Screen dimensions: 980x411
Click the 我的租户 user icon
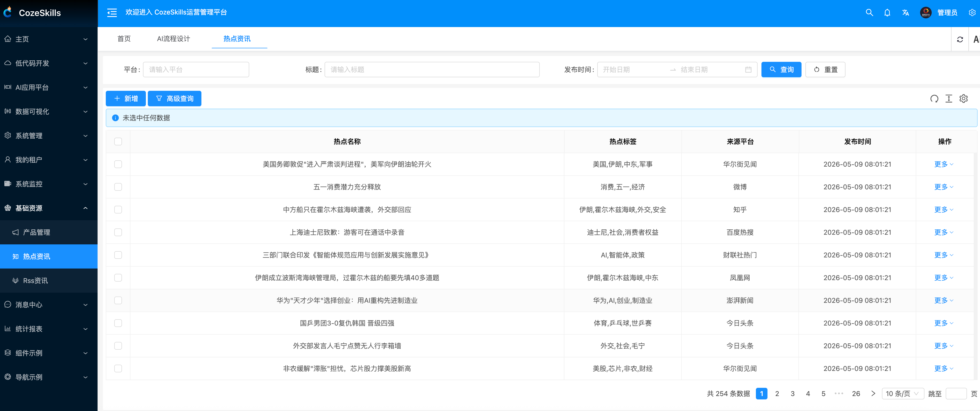pyautogui.click(x=8, y=160)
